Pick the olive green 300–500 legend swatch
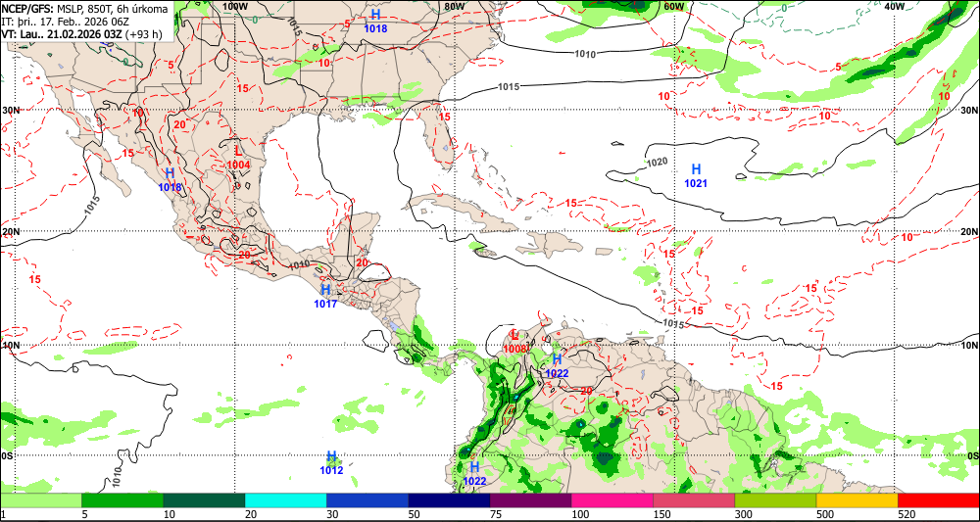 (x=775, y=500)
